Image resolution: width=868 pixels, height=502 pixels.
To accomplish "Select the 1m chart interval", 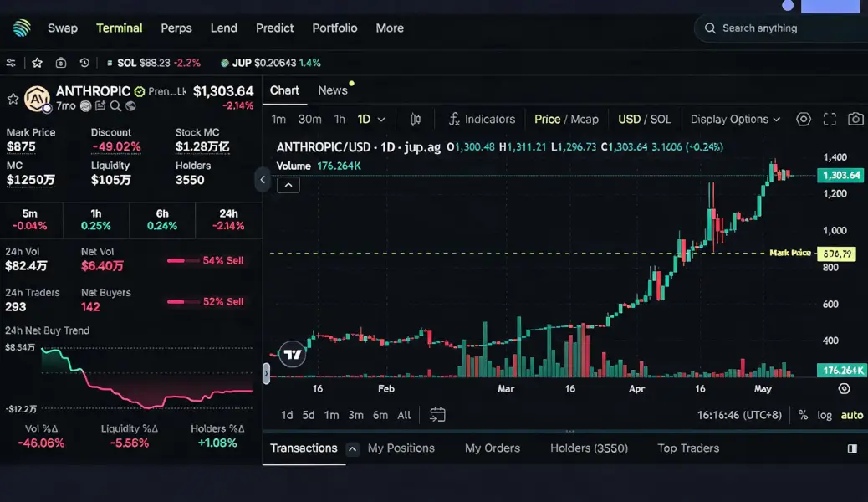I will point(278,120).
